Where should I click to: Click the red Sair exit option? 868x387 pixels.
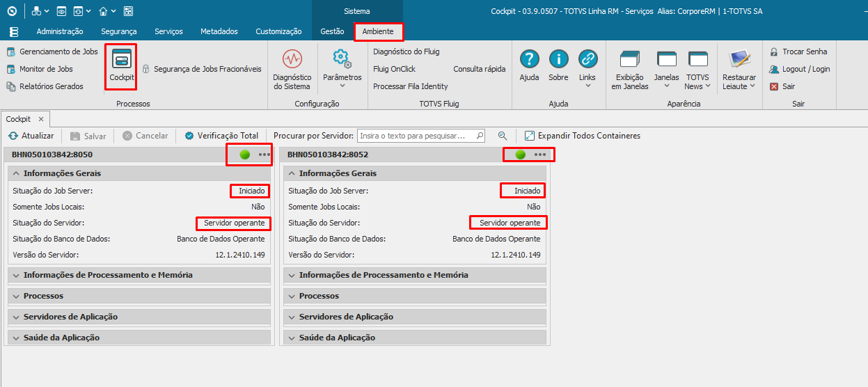pyautogui.click(x=782, y=86)
